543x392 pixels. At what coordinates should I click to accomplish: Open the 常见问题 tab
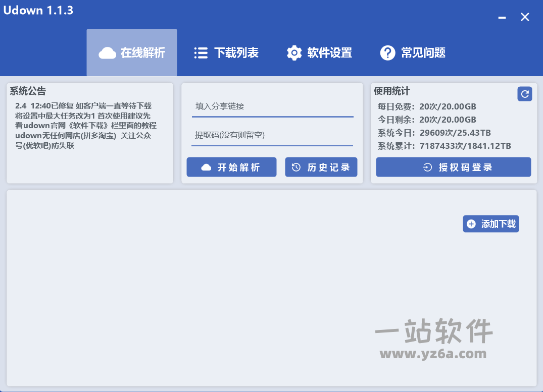pyautogui.click(x=413, y=52)
